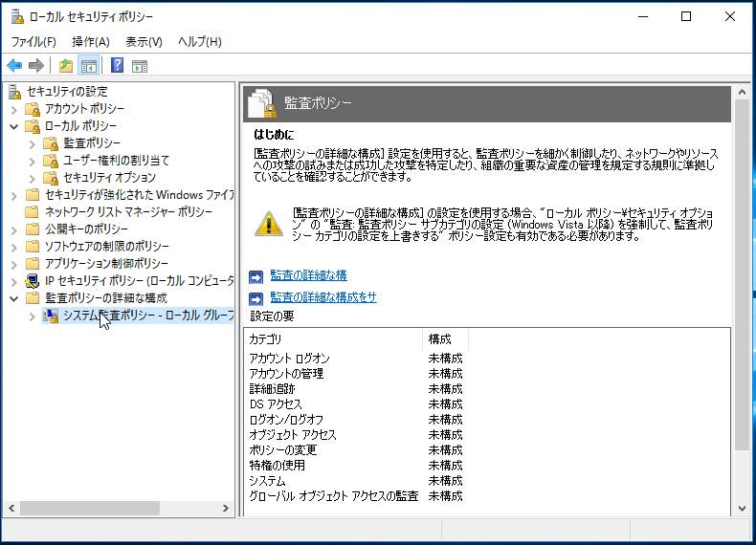Screen dimensions: 756x545
Task: Select the アカウントの管理 category row
Action: tap(356, 374)
